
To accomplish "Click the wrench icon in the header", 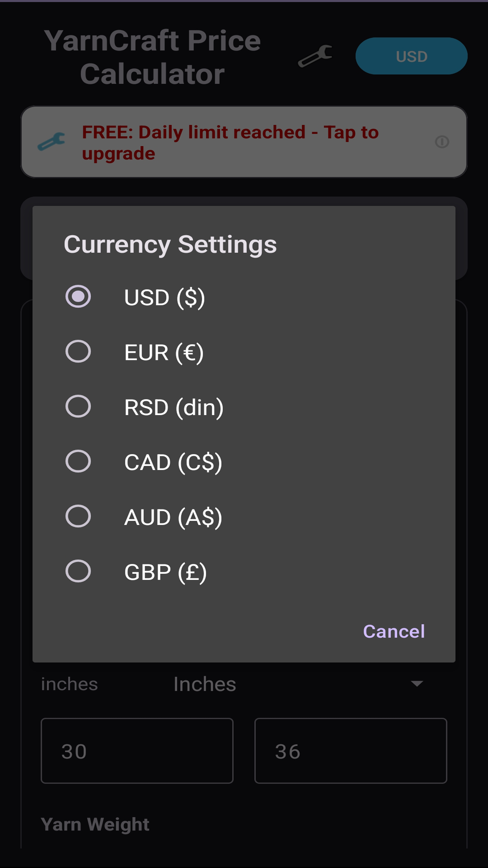I will point(315,56).
